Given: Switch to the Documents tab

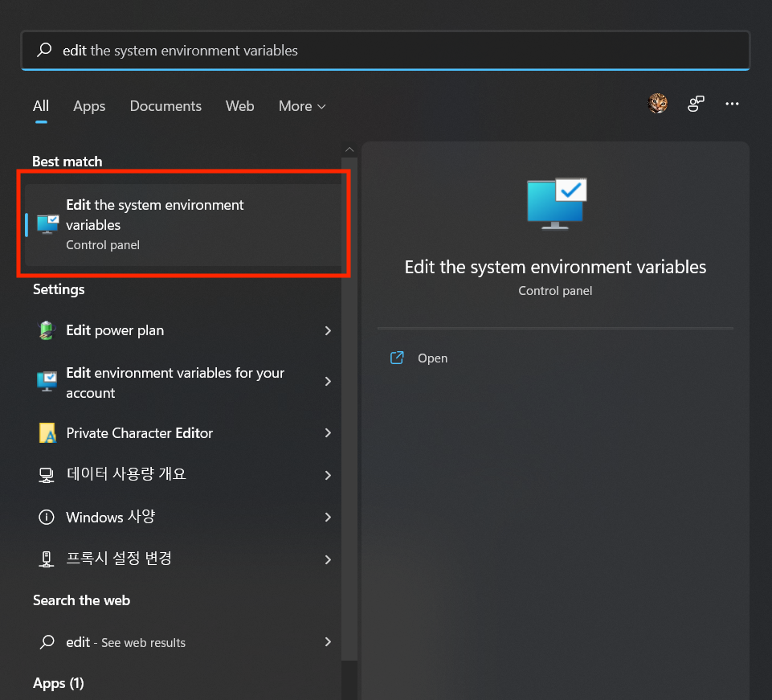Looking at the screenshot, I should 165,106.
